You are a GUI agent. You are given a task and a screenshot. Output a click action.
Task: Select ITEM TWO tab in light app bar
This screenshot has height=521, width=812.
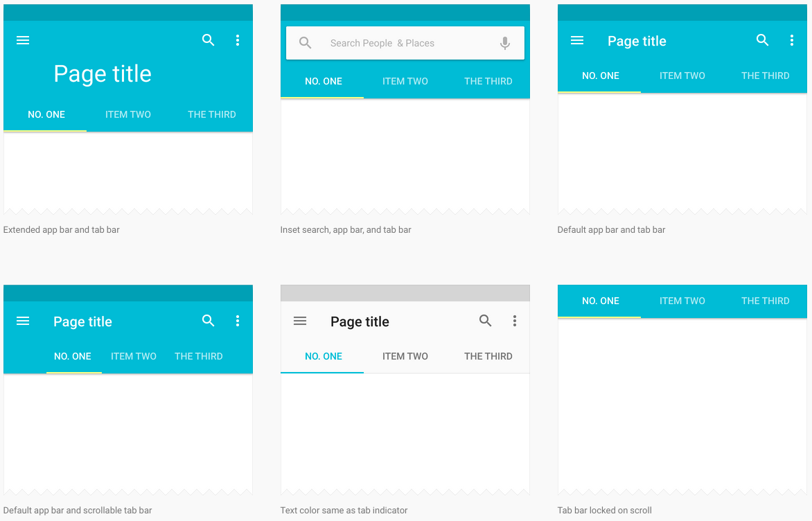point(405,356)
